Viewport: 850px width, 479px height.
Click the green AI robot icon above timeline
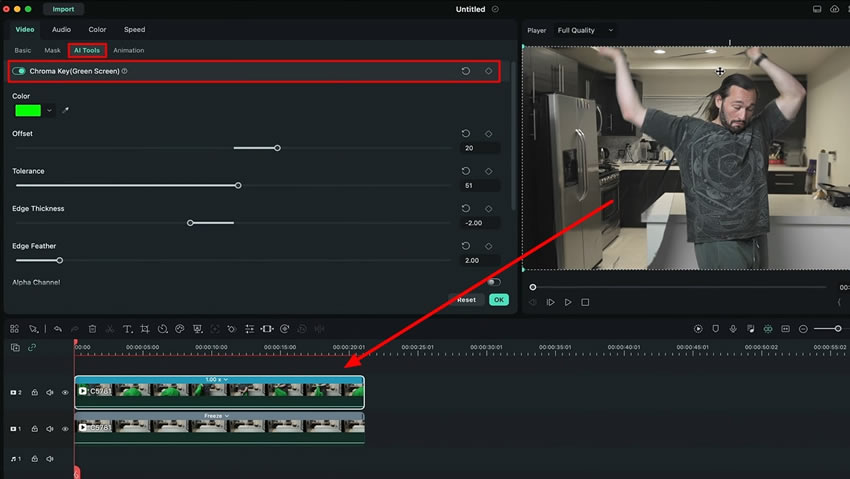(768, 329)
